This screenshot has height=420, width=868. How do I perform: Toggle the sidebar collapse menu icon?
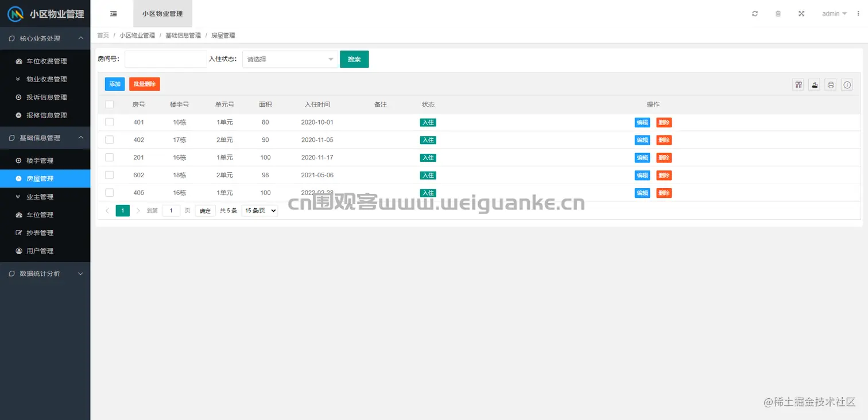click(x=114, y=14)
